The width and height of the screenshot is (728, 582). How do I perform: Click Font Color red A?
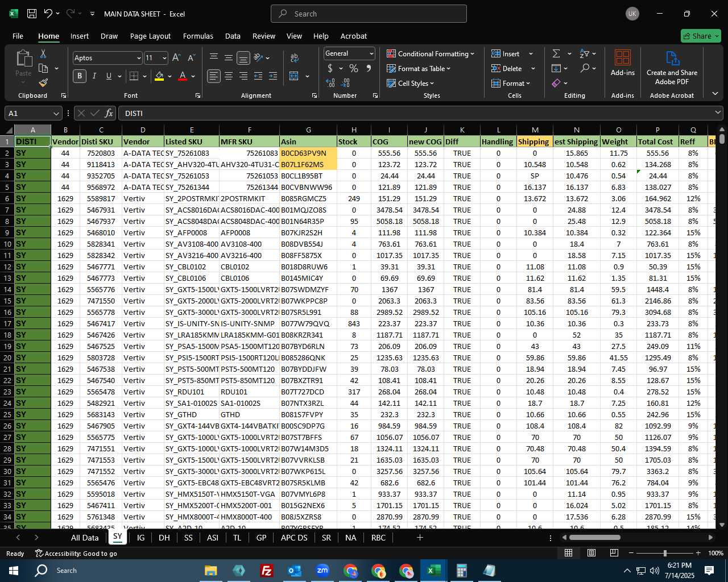point(183,76)
